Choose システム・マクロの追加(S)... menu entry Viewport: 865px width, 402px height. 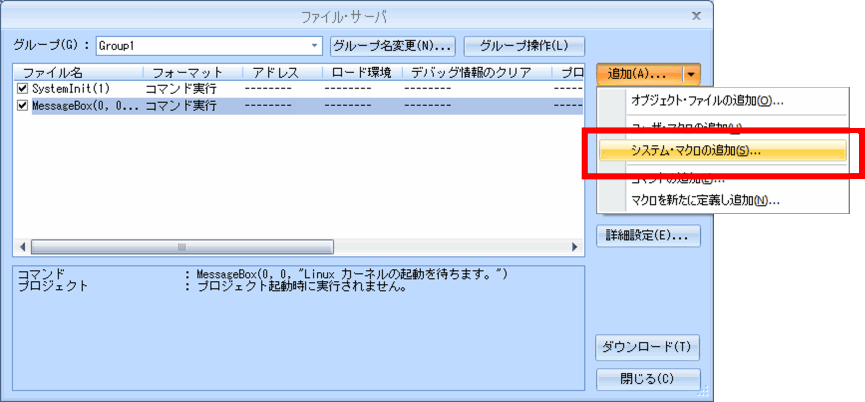tap(695, 152)
